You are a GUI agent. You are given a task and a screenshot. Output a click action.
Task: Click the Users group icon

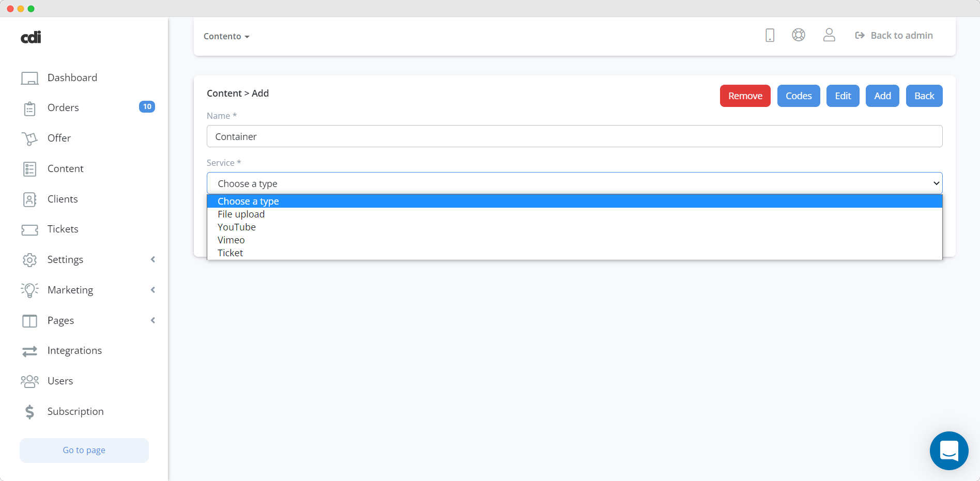[x=29, y=381]
